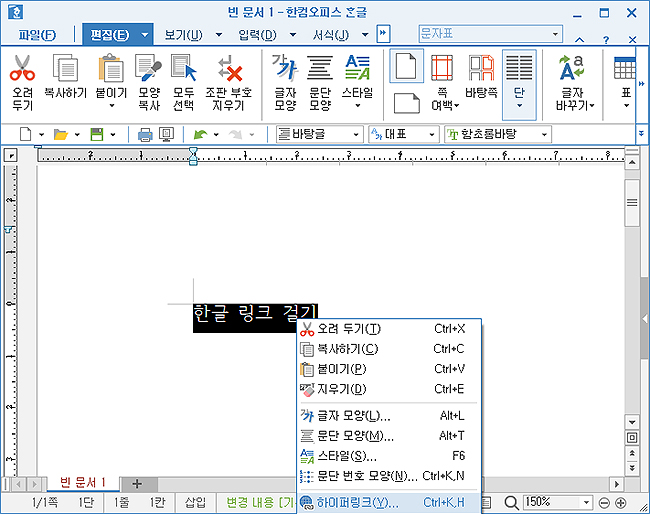650x514 pixels.
Task: Click the horizontal ruler indent marker
Action: click(193, 157)
